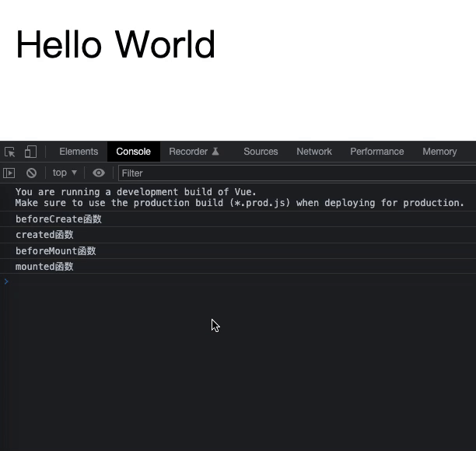
Task: Clear the console with the ban icon
Action: [x=31, y=173]
